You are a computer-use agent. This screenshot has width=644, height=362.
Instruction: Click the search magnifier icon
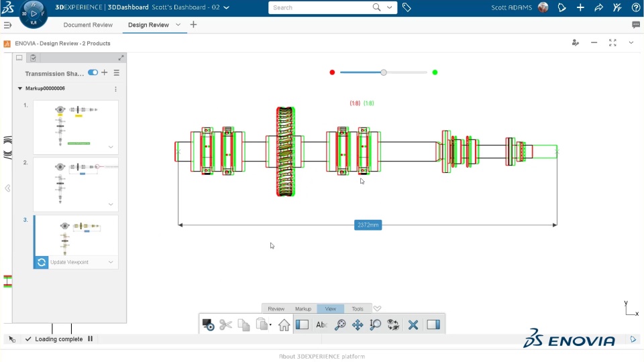click(x=376, y=7)
